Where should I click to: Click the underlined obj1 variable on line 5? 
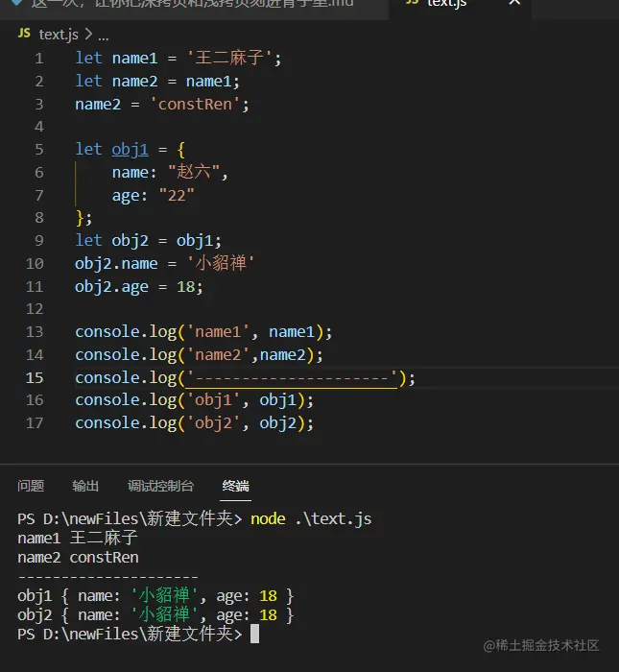[131, 150]
